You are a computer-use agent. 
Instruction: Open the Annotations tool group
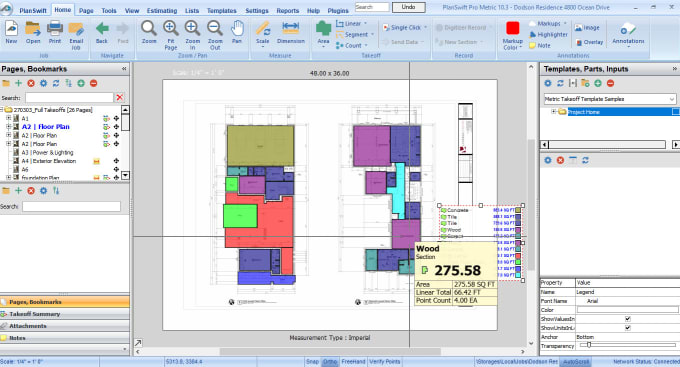[x=628, y=34]
